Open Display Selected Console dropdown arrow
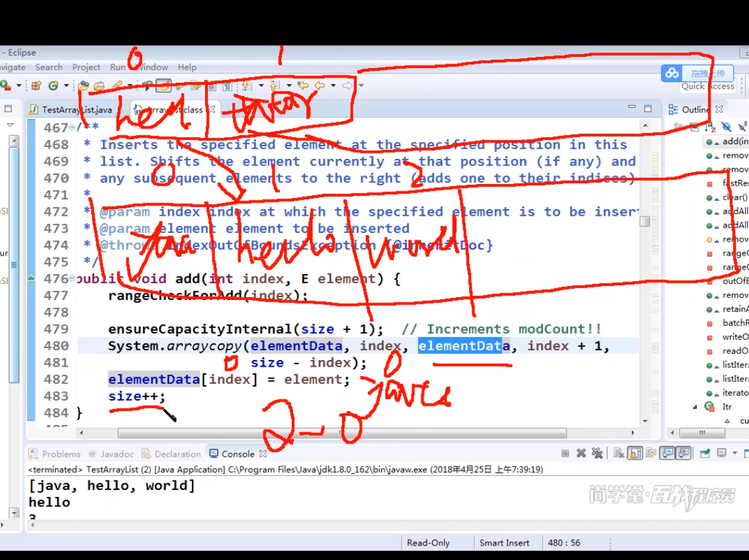 point(734,453)
